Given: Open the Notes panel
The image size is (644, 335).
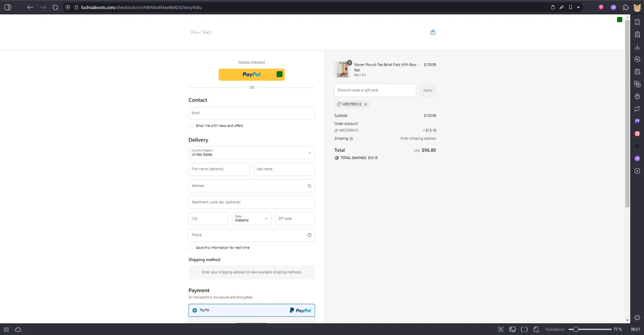Looking at the screenshot, I should point(638,72).
